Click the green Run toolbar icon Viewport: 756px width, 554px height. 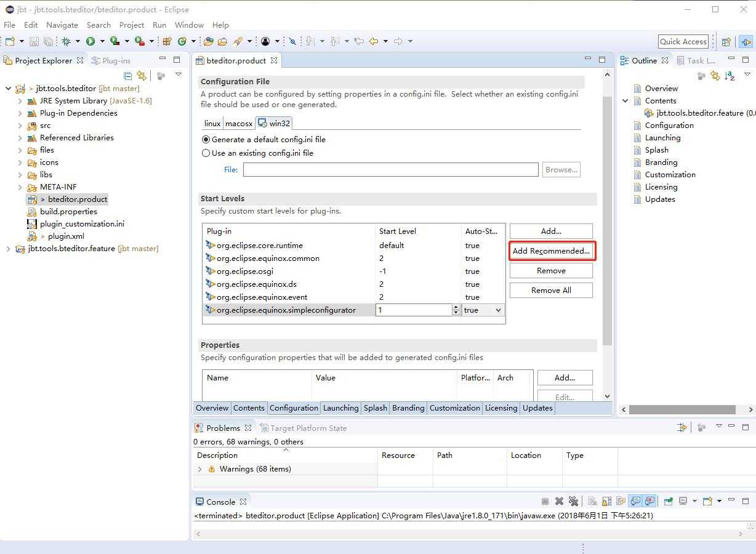[x=90, y=41]
